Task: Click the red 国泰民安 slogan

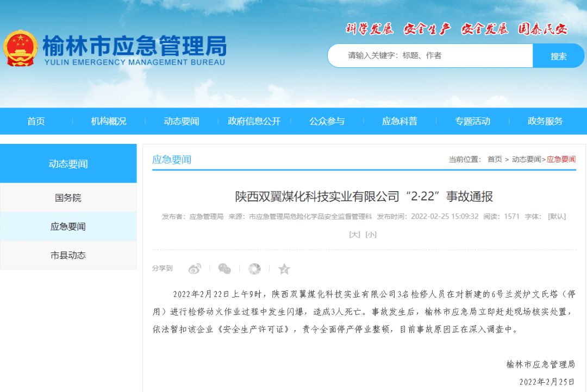Action: click(x=542, y=29)
